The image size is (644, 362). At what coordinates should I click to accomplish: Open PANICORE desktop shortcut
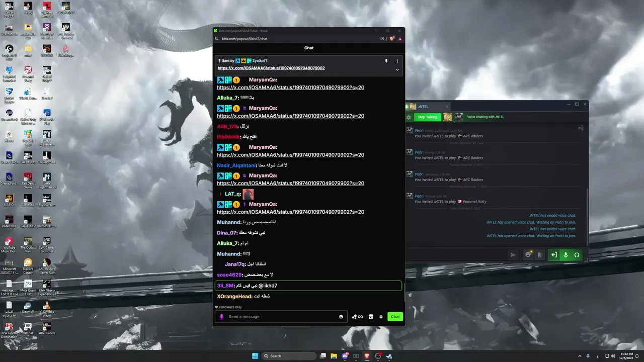(x=9, y=221)
